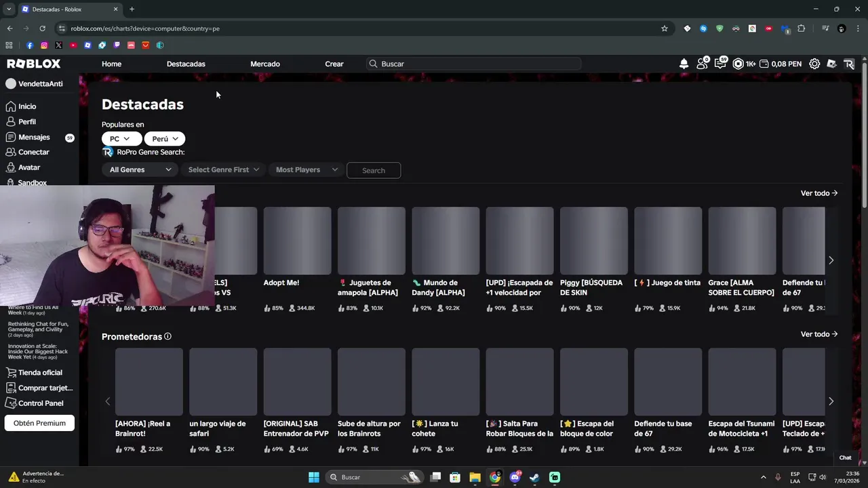The width and height of the screenshot is (868, 488).
Task: Open the Chrome extensions puzzle icon
Action: pos(802,28)
